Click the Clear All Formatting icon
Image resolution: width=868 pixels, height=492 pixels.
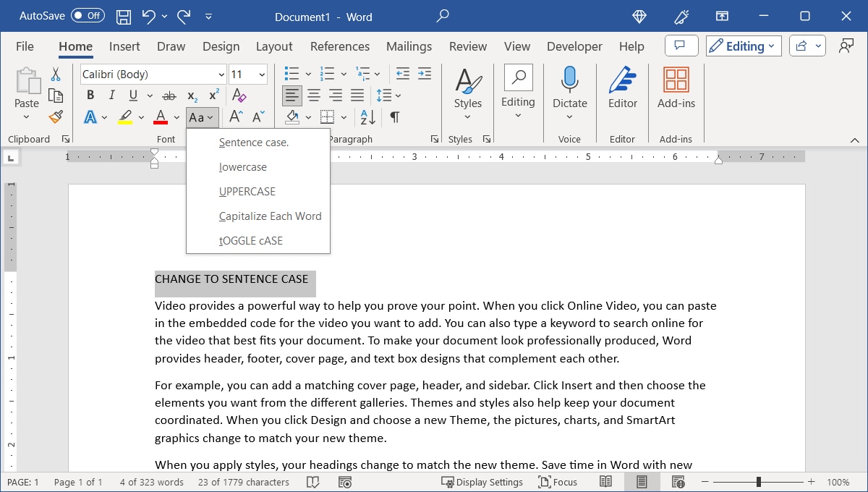239,95
